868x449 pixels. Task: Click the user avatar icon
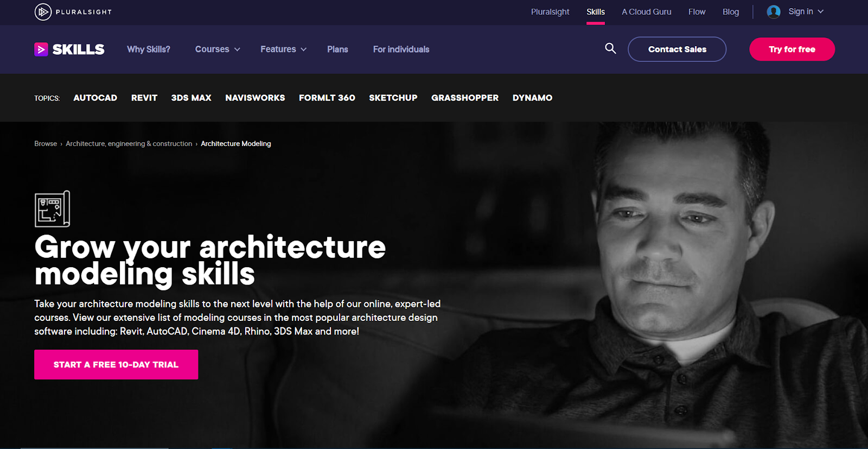(774, 11)
